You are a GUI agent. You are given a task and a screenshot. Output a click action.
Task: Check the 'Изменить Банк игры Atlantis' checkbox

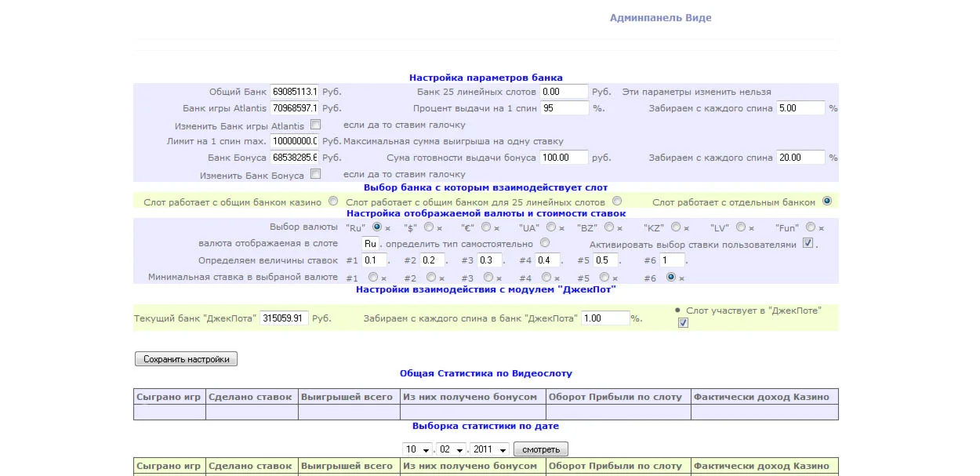point(315,125)
